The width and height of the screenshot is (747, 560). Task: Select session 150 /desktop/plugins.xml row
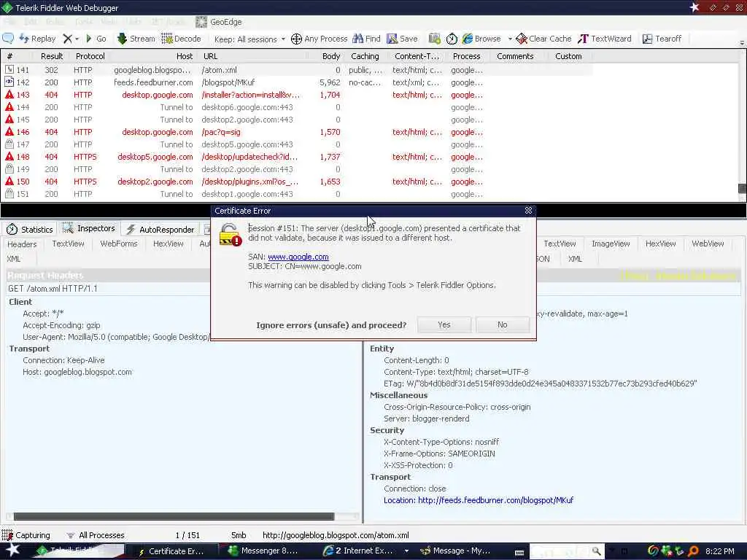pos(295,182)
